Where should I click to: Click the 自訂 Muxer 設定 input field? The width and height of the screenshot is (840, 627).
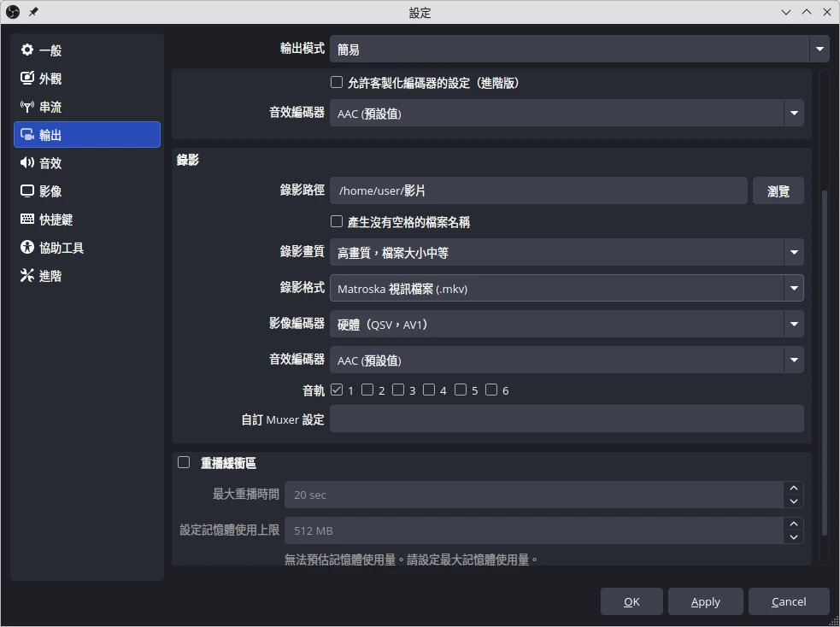pos(566,419)
